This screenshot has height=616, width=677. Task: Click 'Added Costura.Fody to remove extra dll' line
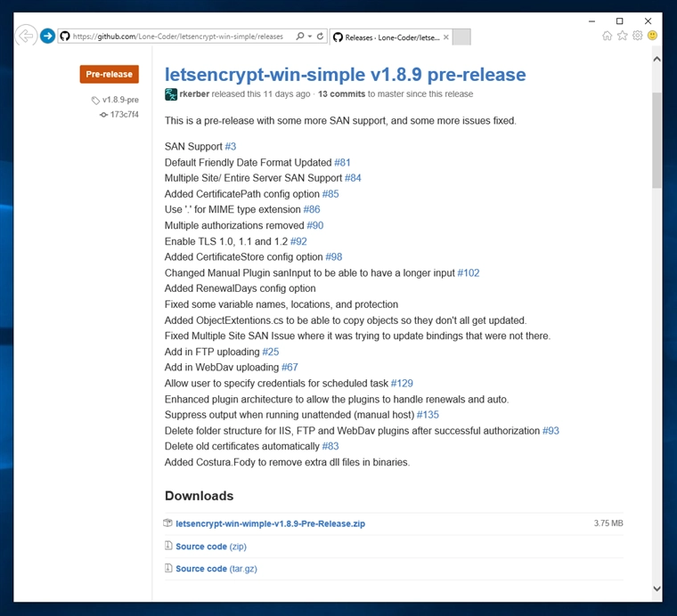pos(287,462)
